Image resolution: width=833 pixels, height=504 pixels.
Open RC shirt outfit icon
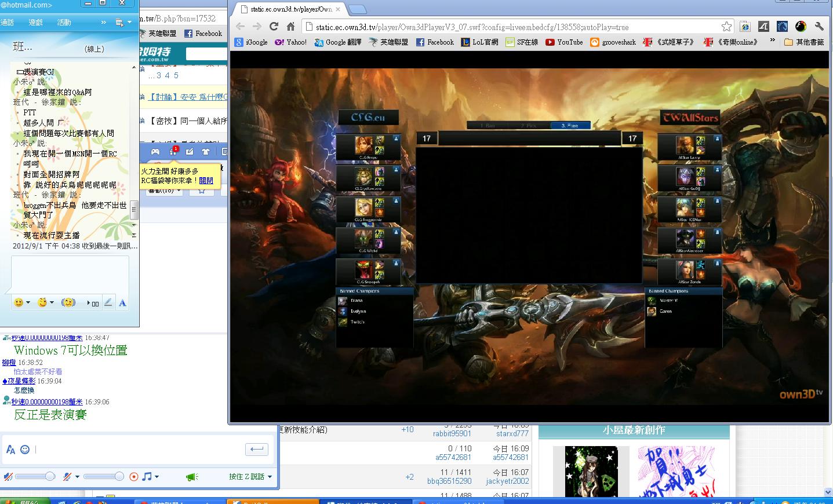(206, 152)
